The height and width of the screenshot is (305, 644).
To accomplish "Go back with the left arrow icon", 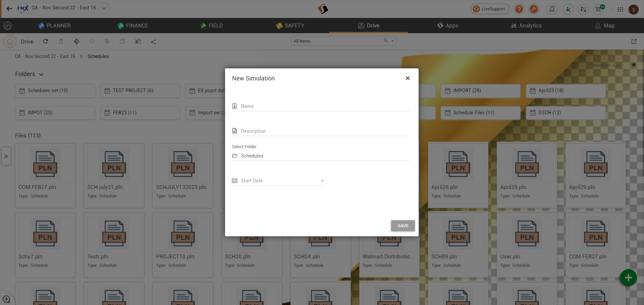I will (x=9, y=9).
